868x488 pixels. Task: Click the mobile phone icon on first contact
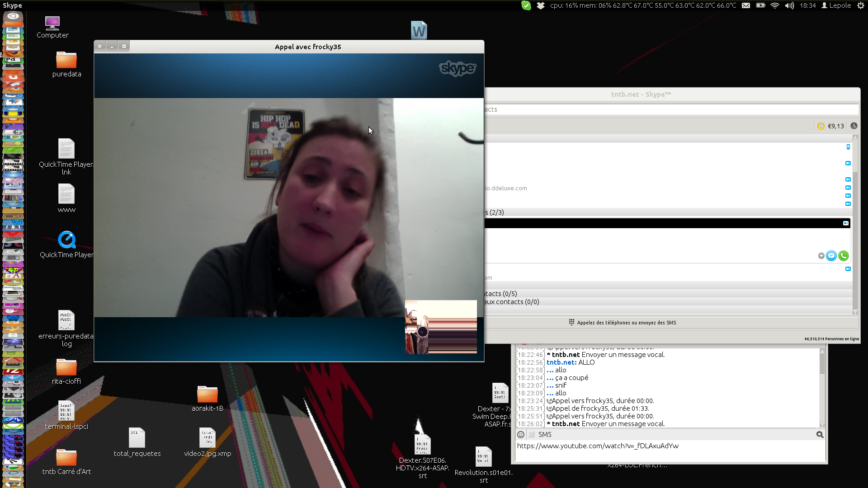tap(848, 147)
